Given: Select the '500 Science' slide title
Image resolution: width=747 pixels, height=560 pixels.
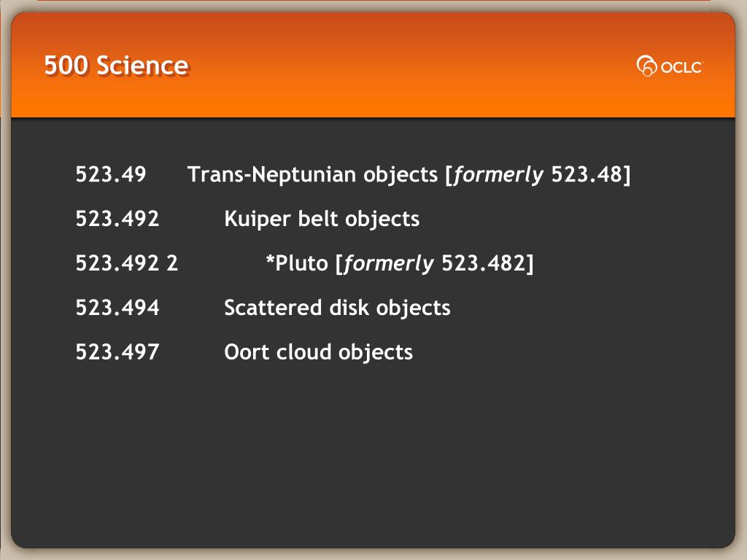Looking at the screenshot, I should click(x=116, y=65).
